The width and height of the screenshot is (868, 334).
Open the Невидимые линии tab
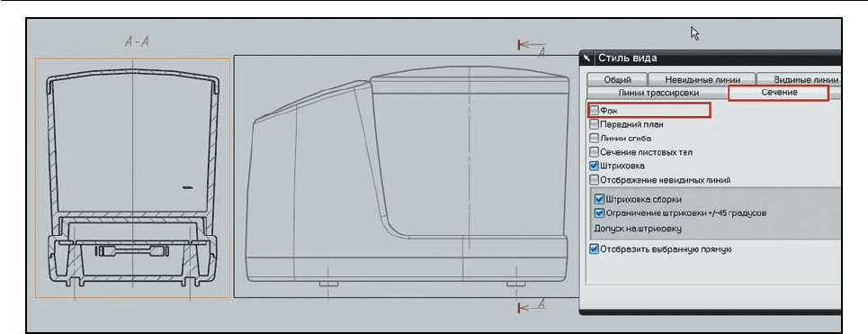[x=701, y=80]
